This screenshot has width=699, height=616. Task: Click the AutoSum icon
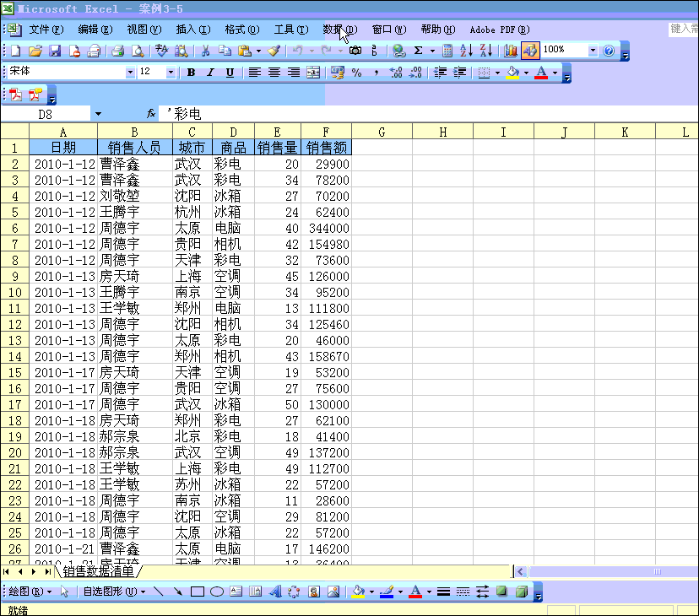(x=418, y=51)
